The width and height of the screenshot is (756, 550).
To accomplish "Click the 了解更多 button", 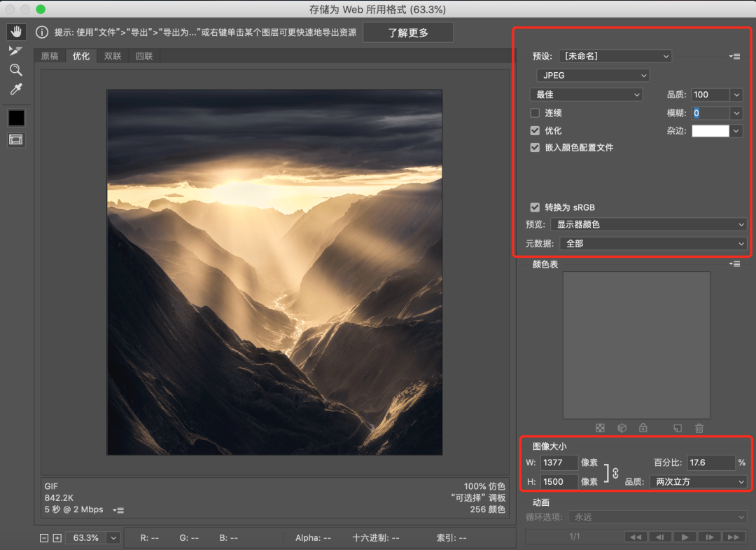I will tap(408, 33).
